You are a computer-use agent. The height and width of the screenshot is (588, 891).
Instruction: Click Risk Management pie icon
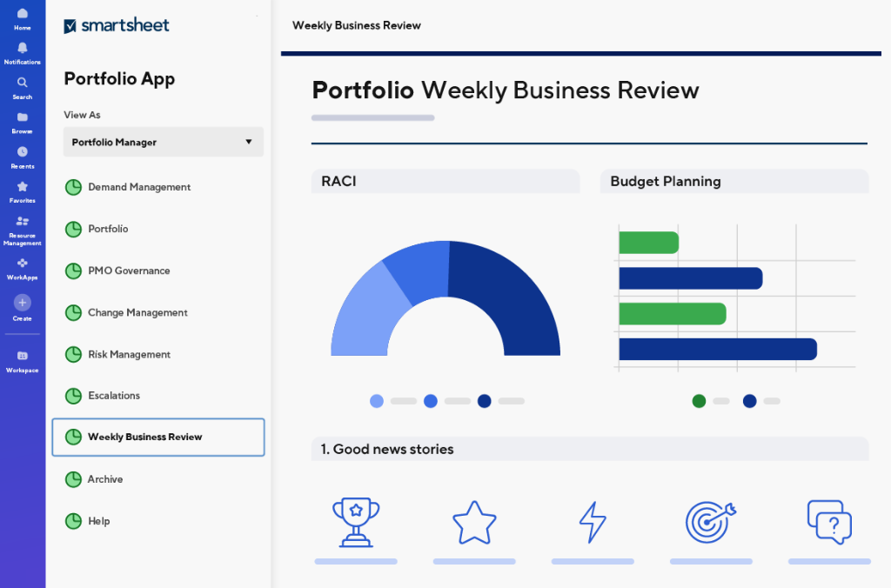tap(73, 355)
